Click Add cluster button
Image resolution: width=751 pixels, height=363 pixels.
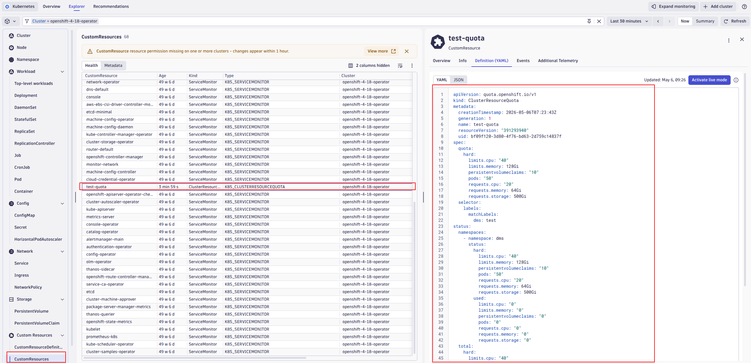[718, 7]
